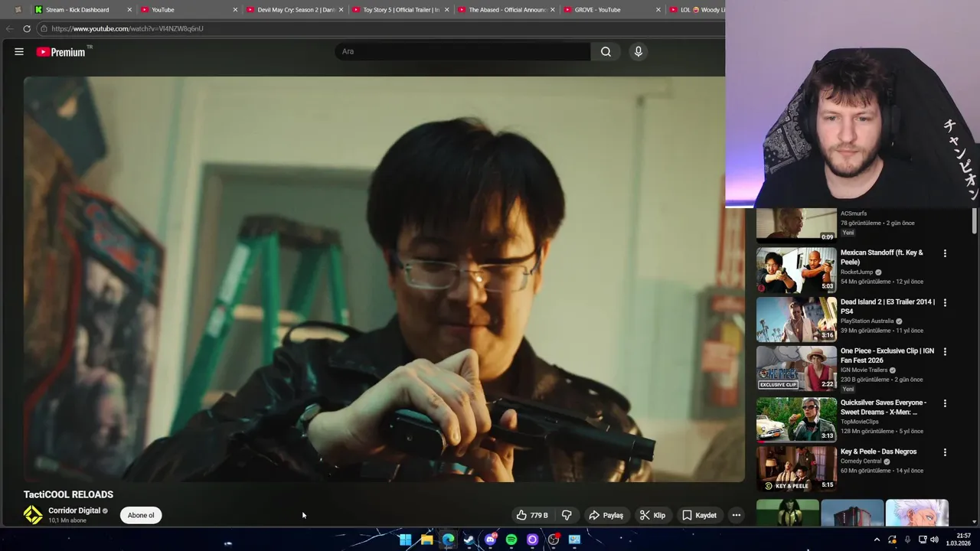Viewport: 980px width, 551px height.
Task: Open Mexican Standoff video thumbnail
Action: (x=796, y=270)
